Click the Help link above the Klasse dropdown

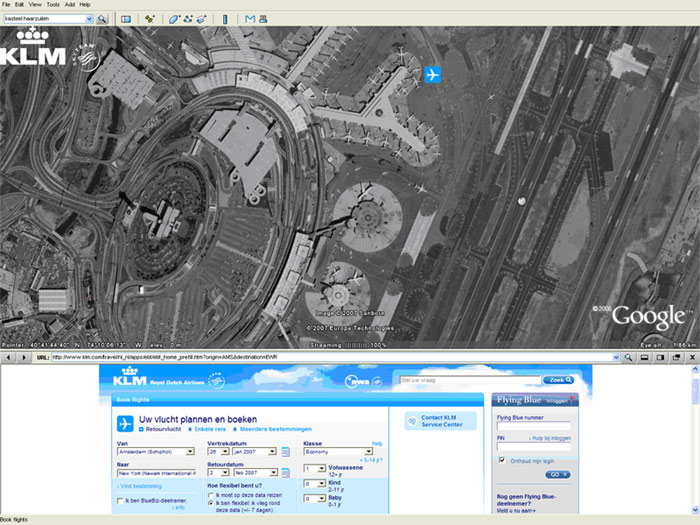377,444
